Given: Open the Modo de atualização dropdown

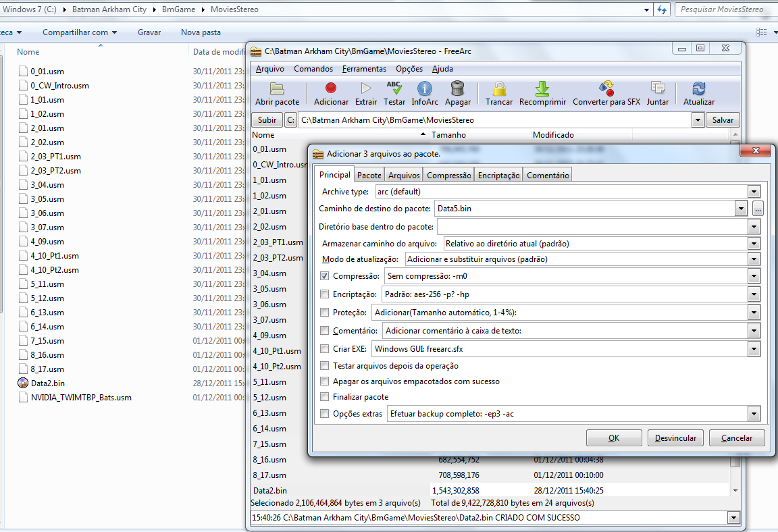Looking at the screenshot, I should 754,259.
